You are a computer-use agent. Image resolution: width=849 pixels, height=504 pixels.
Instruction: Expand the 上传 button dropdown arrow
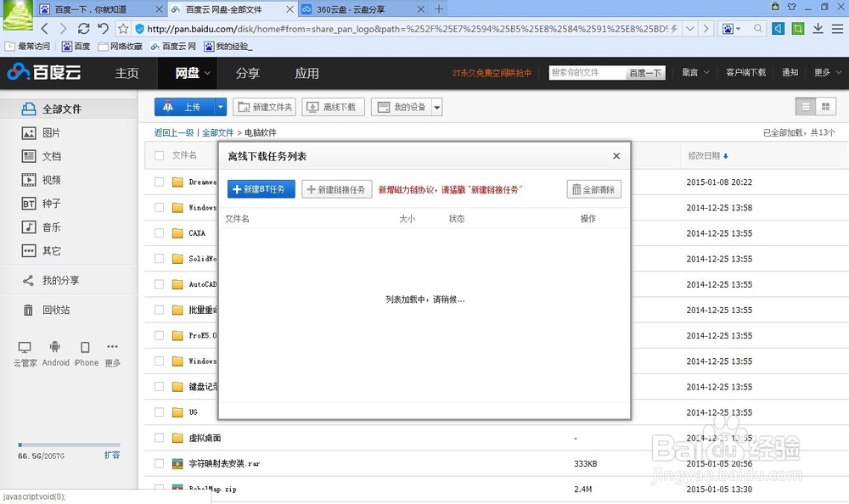[221, 107]
